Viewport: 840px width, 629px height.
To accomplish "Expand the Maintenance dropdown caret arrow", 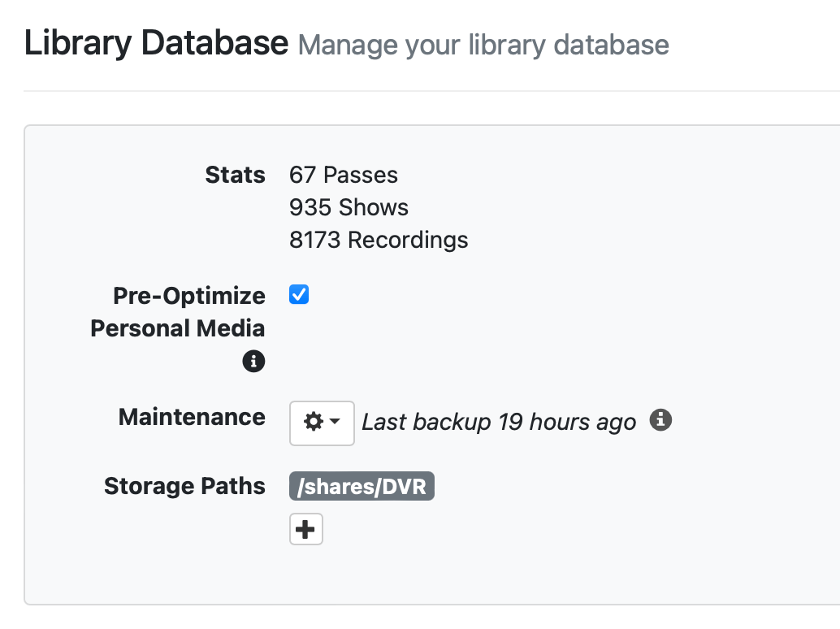I will pyautogui.click(x=334, y=423).
